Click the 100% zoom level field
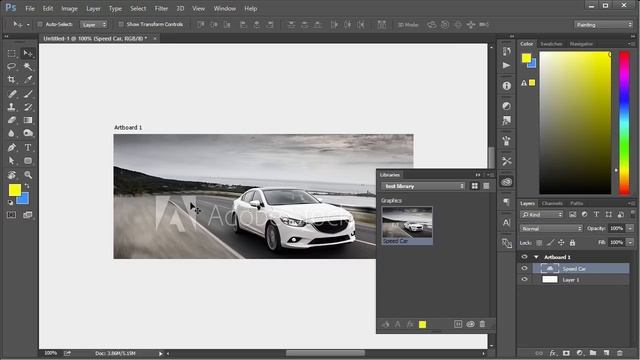 (x=51, y=353)
